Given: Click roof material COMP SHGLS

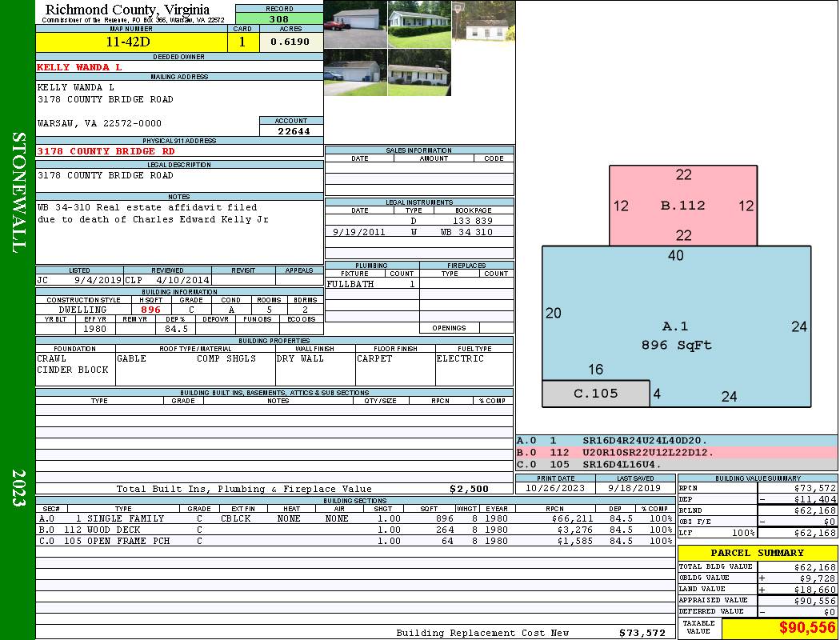Looking at the screenshot, I should coord(226,358).
